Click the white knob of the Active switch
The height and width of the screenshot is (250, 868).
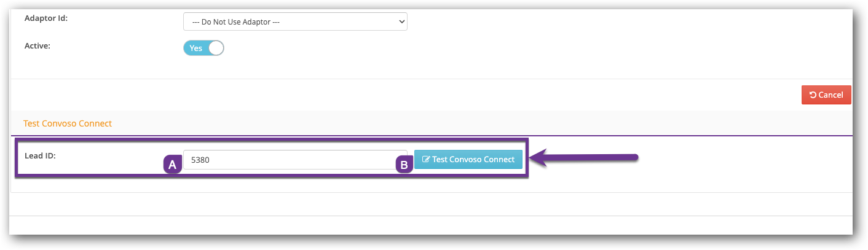(216, 48)
